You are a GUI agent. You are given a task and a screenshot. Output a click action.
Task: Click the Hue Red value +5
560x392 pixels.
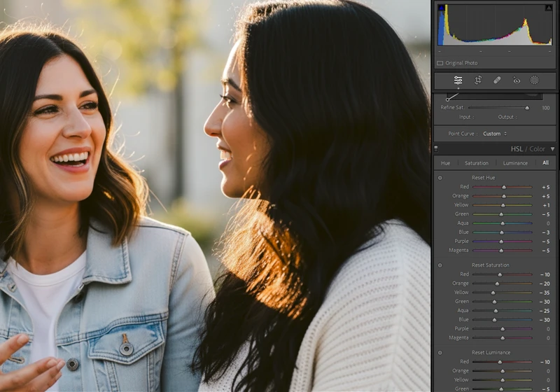click(x=546, y=187)
